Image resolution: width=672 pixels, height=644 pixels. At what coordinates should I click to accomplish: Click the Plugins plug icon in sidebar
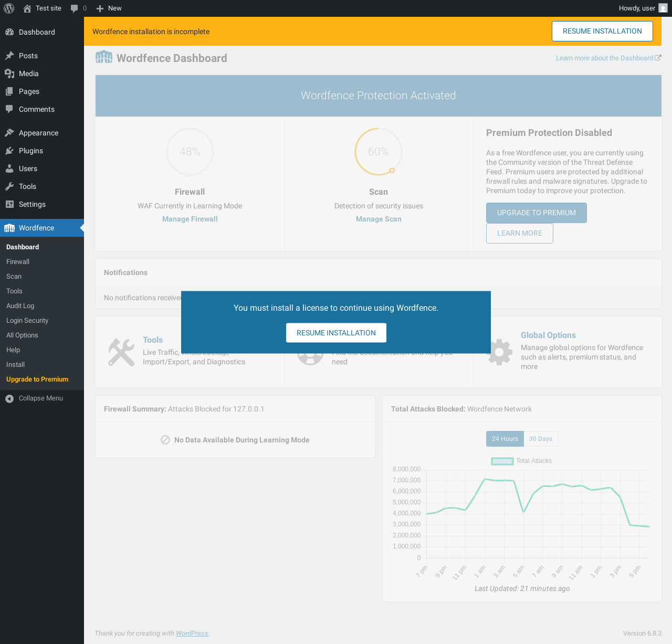pyautogui.click(x=9, y=151)
